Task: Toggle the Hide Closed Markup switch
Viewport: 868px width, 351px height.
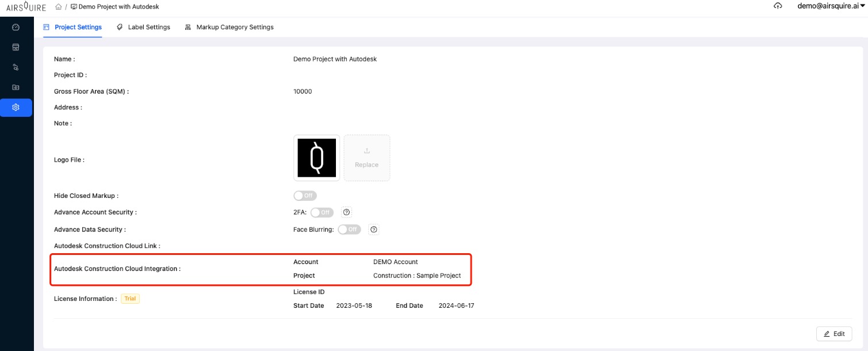Action: (305, 196)
